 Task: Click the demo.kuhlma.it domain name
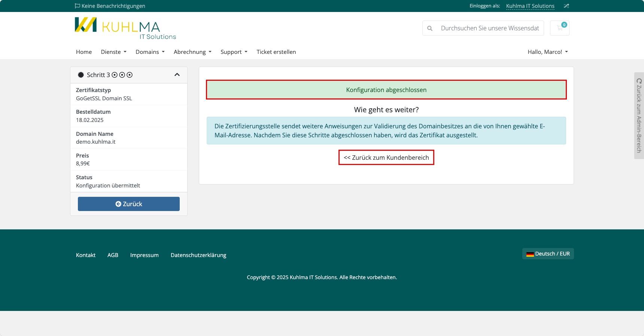coord(96,142)
